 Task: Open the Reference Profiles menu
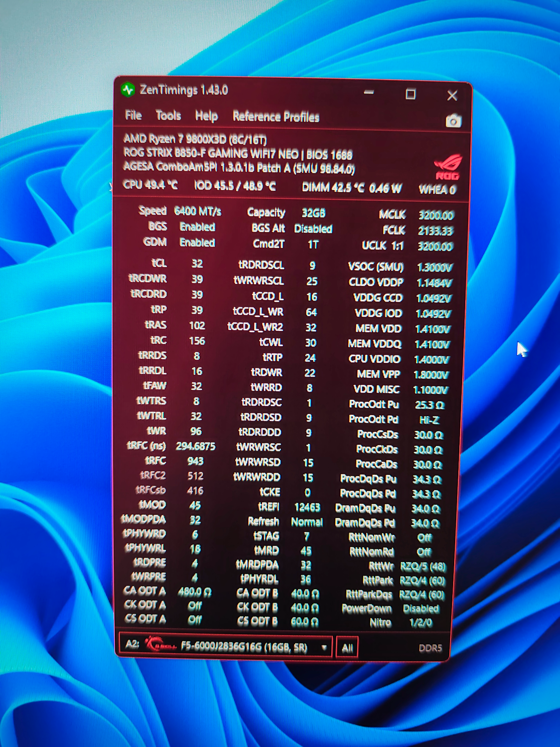point(276,117)
